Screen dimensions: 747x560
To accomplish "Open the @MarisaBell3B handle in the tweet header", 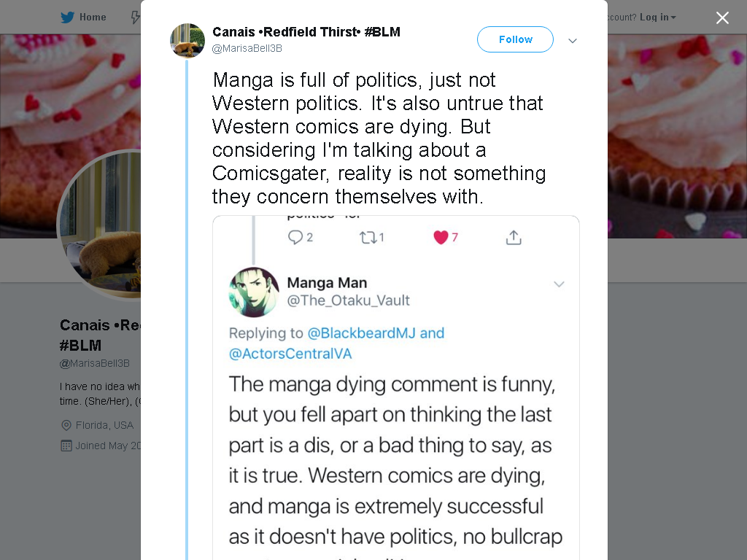I will [247, 49].
